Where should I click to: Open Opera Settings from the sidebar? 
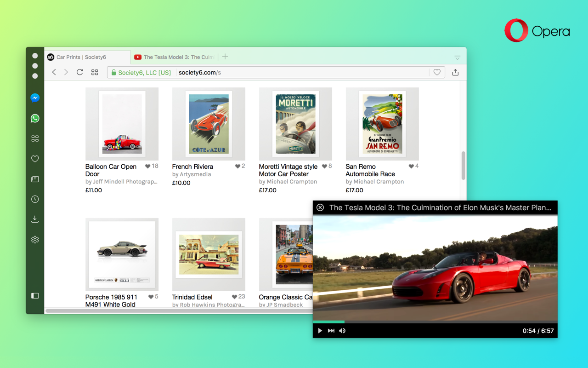[x=35, y=239]
